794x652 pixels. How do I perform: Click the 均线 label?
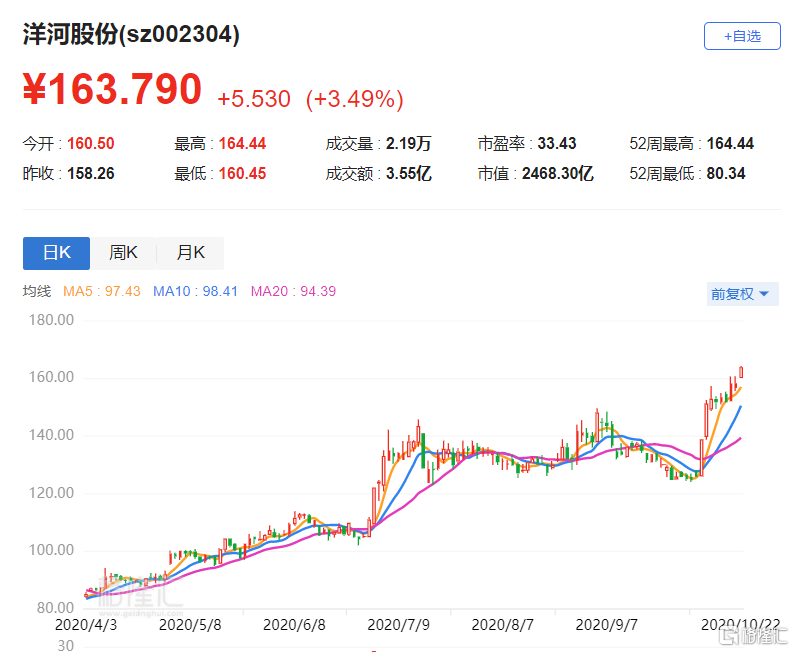click(x=37, y=291)
